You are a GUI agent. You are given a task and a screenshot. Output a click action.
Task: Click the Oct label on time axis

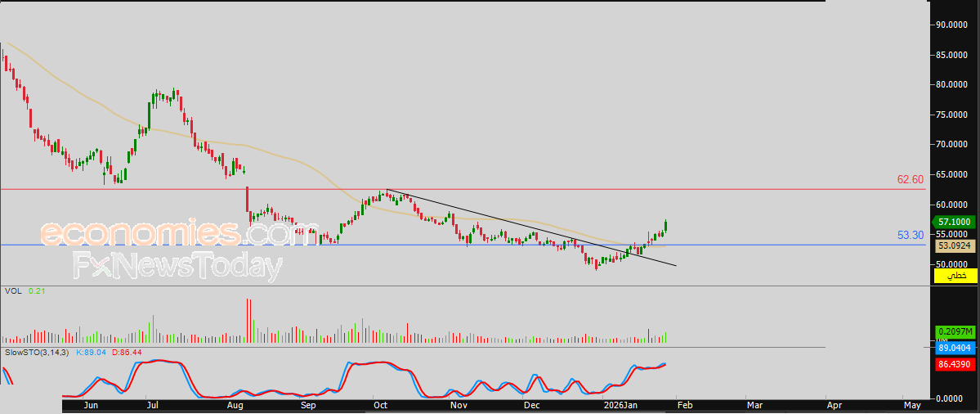(x=380, y=404)
